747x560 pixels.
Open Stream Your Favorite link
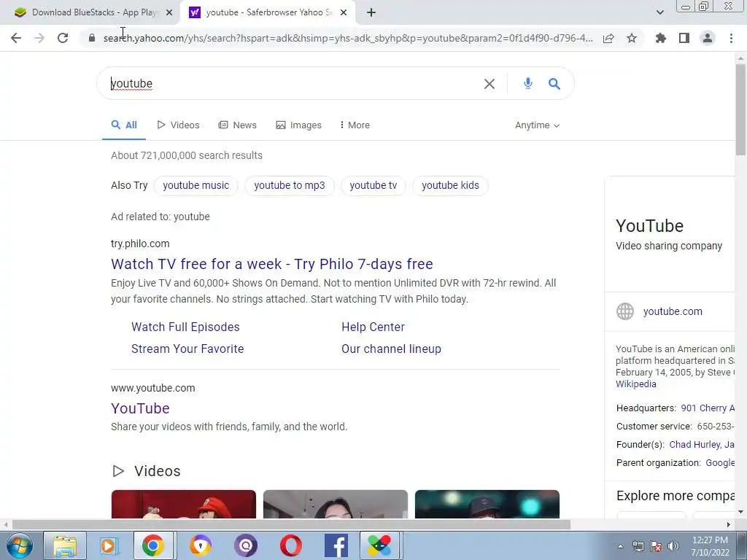(187, 349)
